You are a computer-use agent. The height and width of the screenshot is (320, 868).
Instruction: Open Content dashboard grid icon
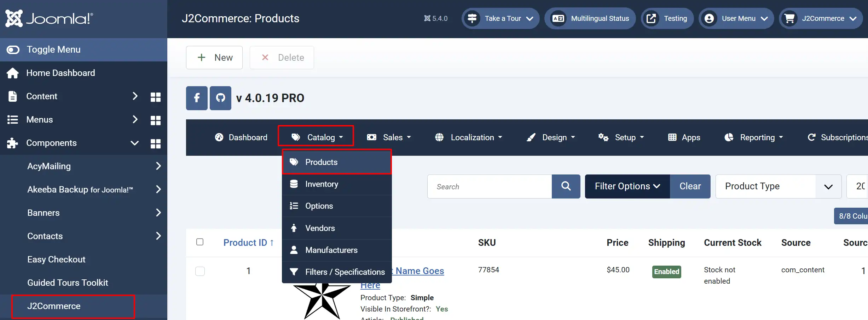pos(156,96)
